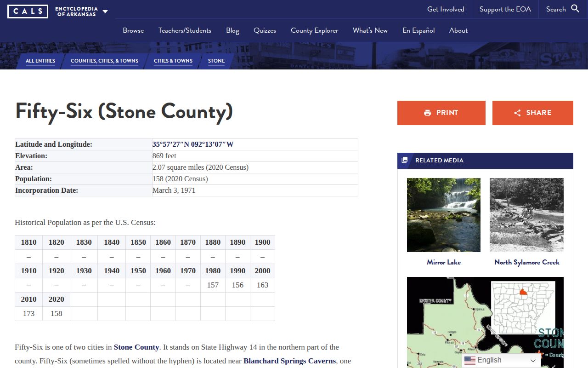
Task: Open the About menu item
Action: pyautogui.click(x=458, y=30)
